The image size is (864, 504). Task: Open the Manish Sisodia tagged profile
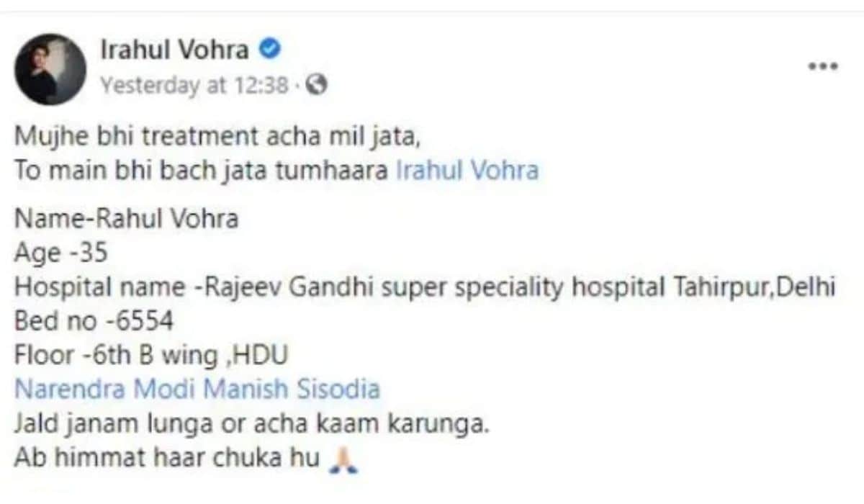pos(291,389)
